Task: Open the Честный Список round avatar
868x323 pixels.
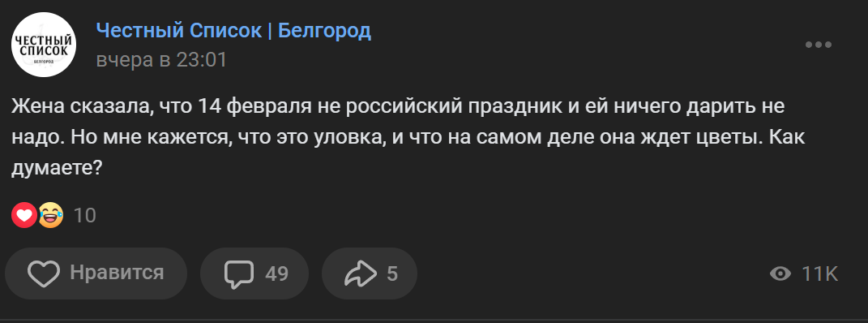Action: (x=44, y=45)
